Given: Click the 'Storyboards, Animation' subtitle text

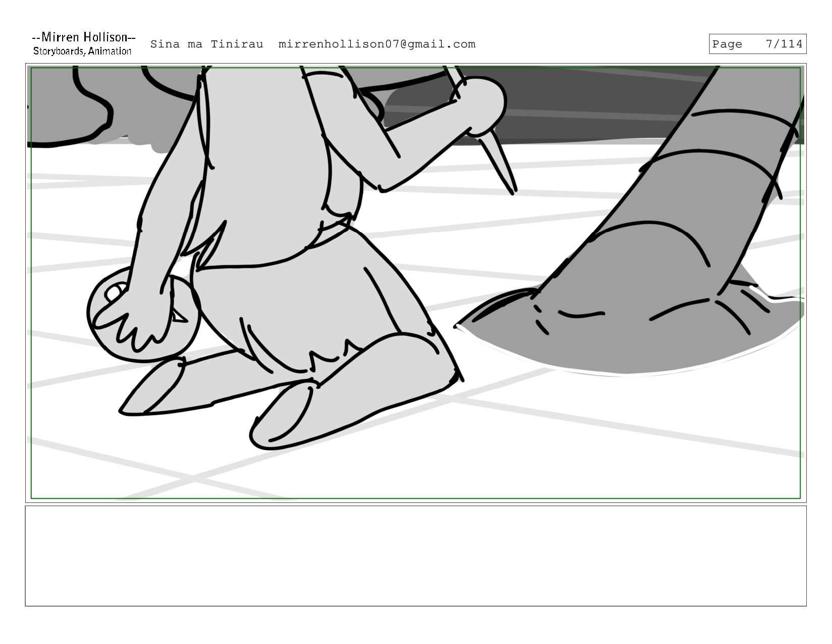Looking at the screenshot, I should tap(82, 51).
